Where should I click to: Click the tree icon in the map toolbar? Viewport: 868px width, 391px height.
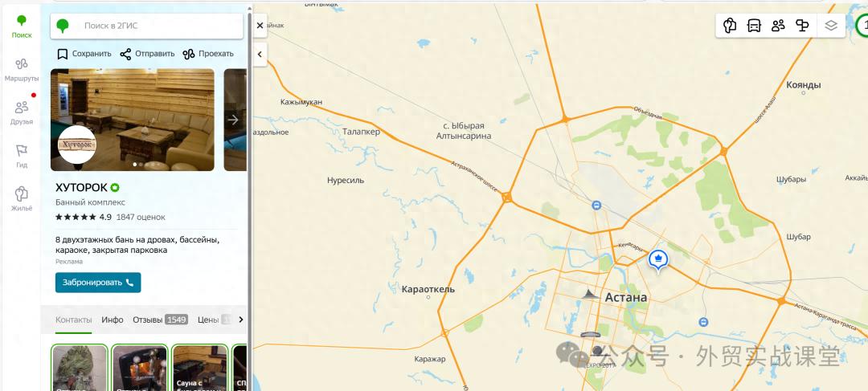click(x=730, y=26)
